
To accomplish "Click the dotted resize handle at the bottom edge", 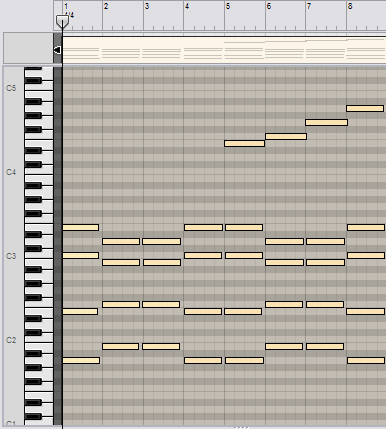I will [x=241, y=427].
